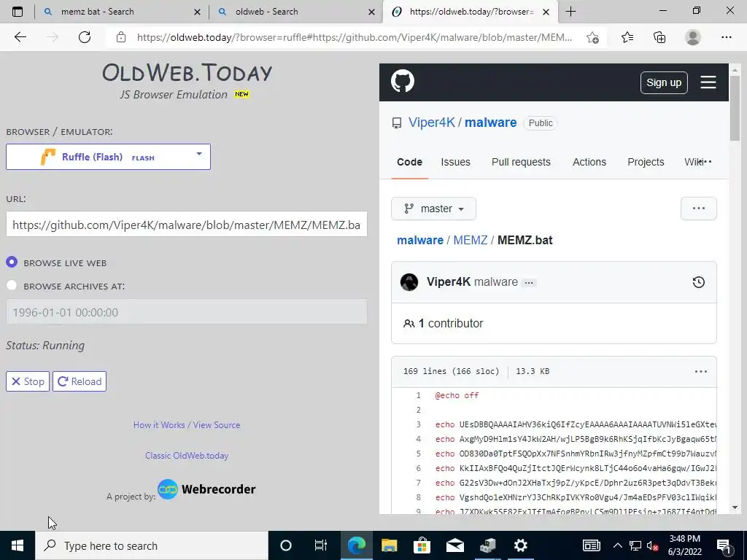Click the Windows taskbar search box
Image resolution: width=747 pixels, height=560 pixels.
click(x=152, y=545)
